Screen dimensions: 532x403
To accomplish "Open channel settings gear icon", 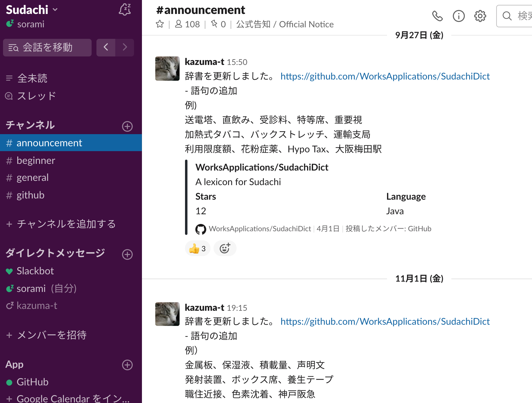I will [480, 16].
